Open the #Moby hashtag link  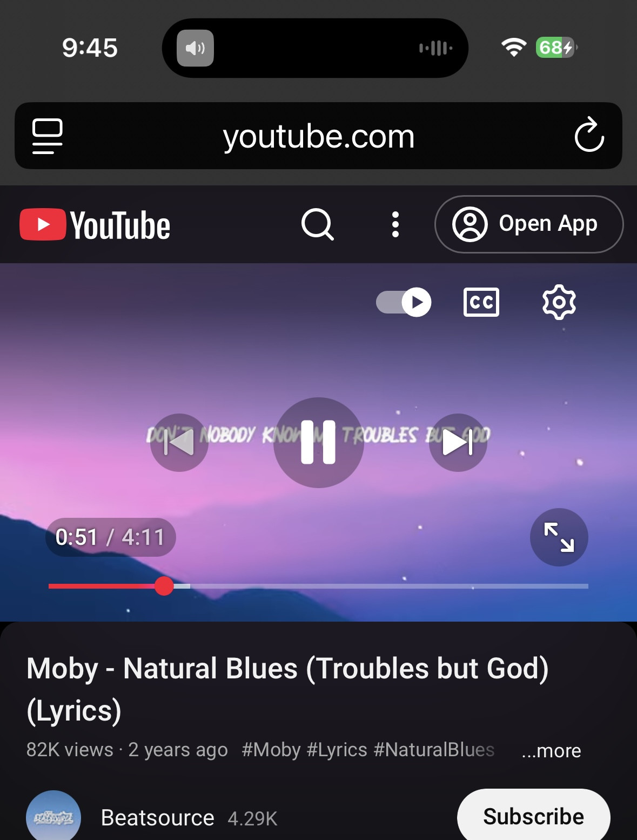[271, 750]
